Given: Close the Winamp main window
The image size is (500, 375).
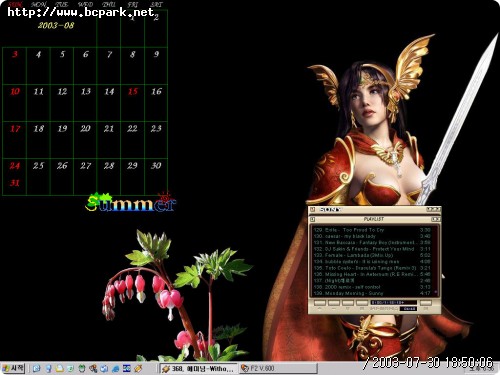Looking at the screenshot, I should (x=438, y=209).
